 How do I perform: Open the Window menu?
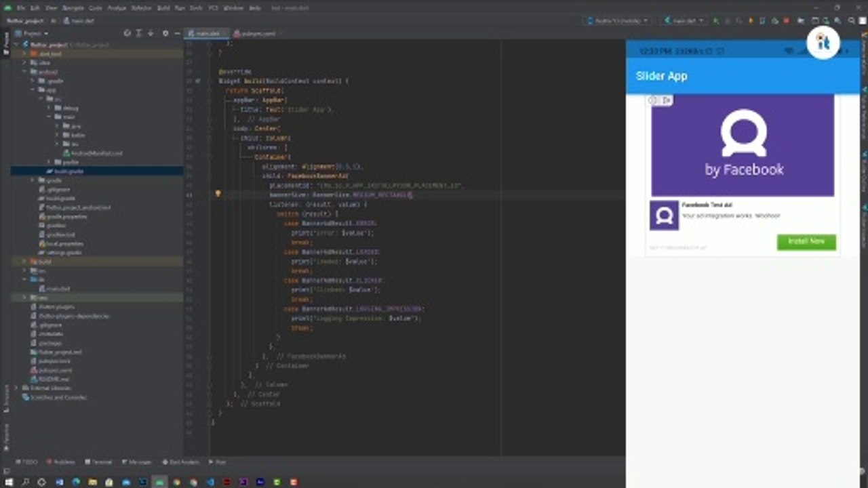(233, 8)
